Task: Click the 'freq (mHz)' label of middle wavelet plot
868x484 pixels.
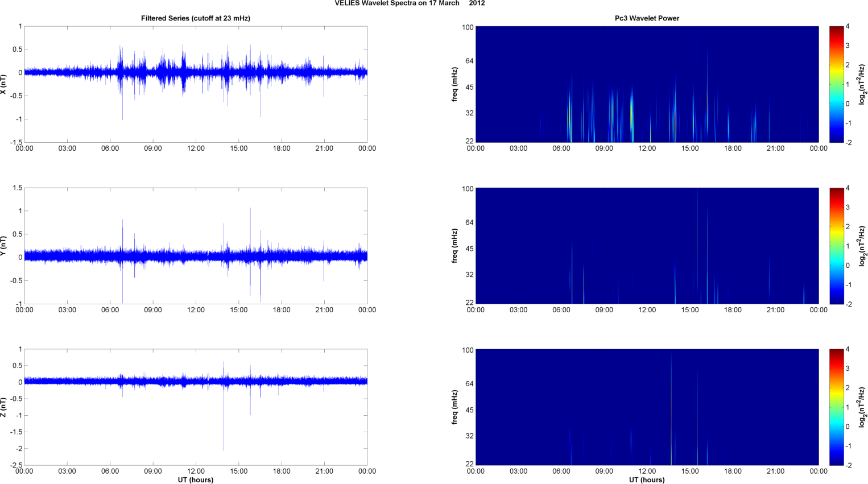Action: (455, 246)
